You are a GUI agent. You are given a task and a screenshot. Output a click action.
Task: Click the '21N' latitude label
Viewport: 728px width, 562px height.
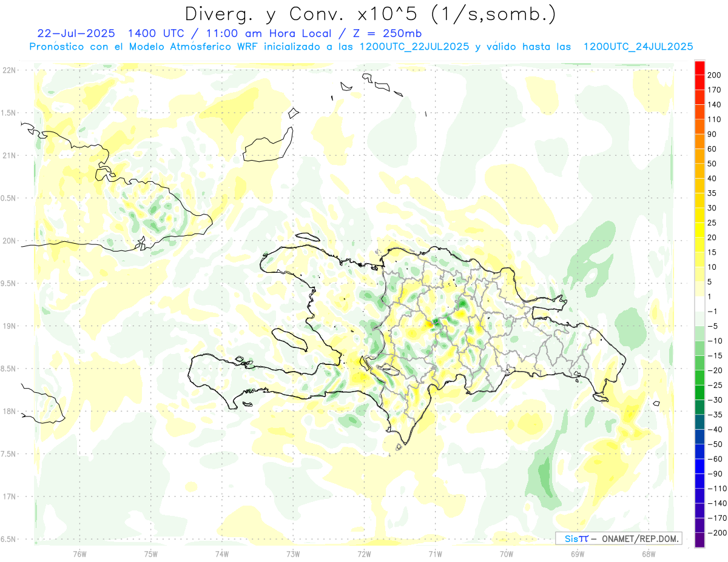pyautogui.click(x=10, y=155)
